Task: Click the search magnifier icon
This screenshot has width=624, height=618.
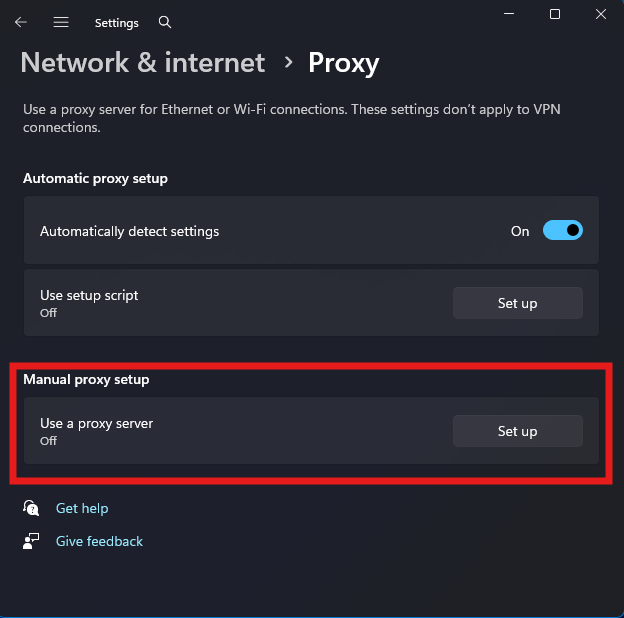Action: pos(165,22)
